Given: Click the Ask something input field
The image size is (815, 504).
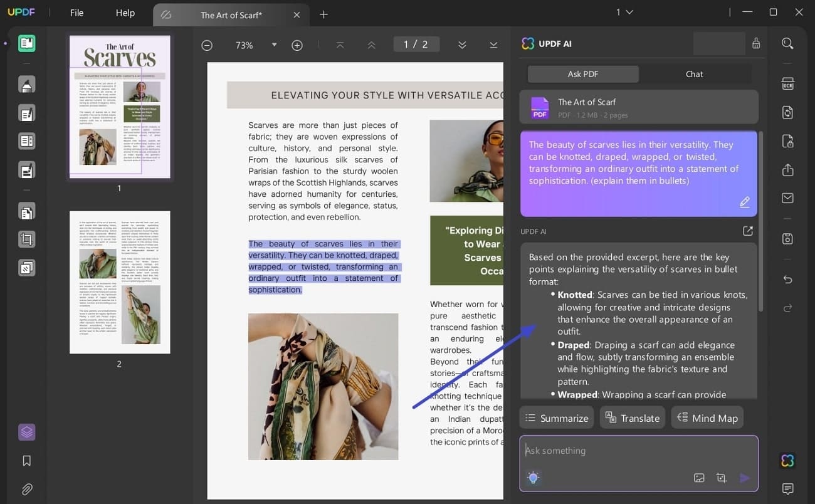Looking at the screenshot, I should pos(627,450).
